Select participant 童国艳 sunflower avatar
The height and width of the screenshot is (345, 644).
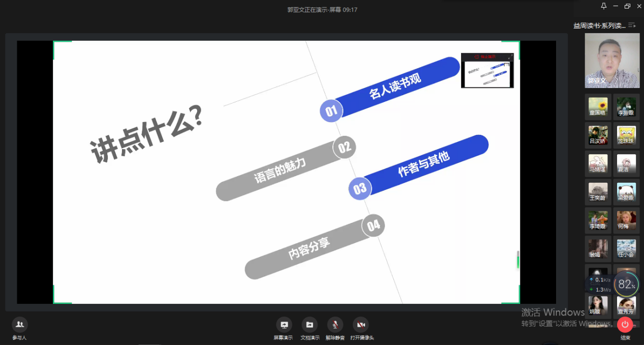click(598, 106)
